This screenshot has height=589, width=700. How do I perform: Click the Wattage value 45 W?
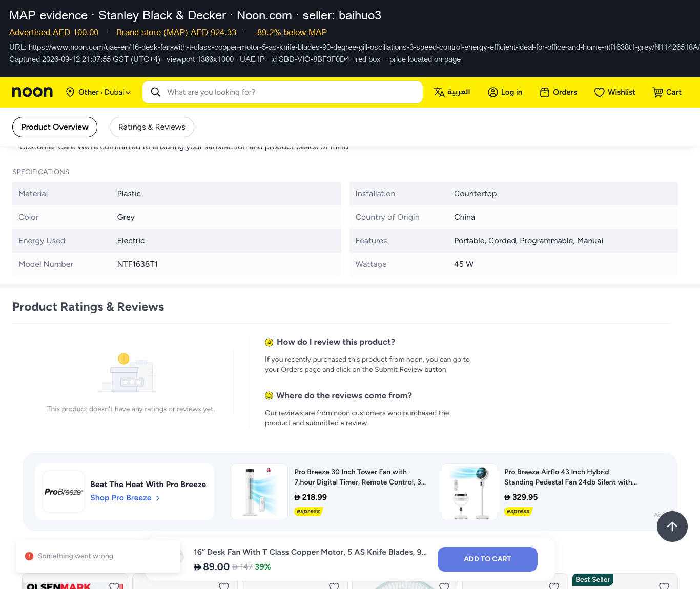[x=464, y=264]
